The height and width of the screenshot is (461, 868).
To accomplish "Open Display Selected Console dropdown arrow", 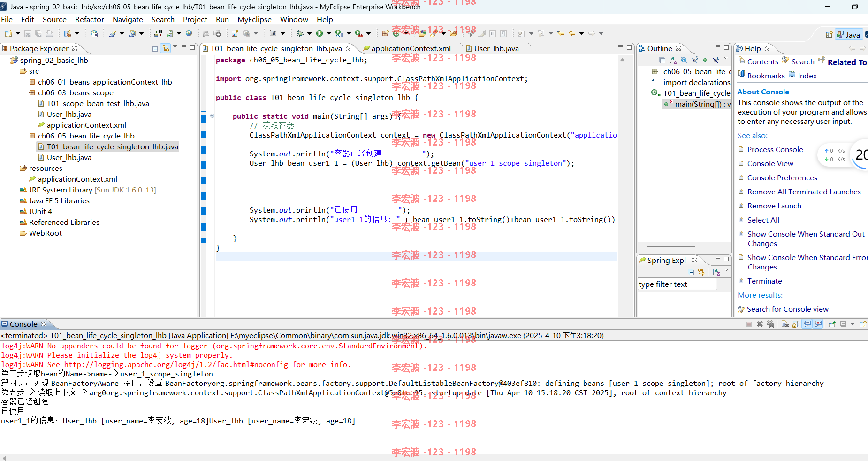I will (853, 324).
